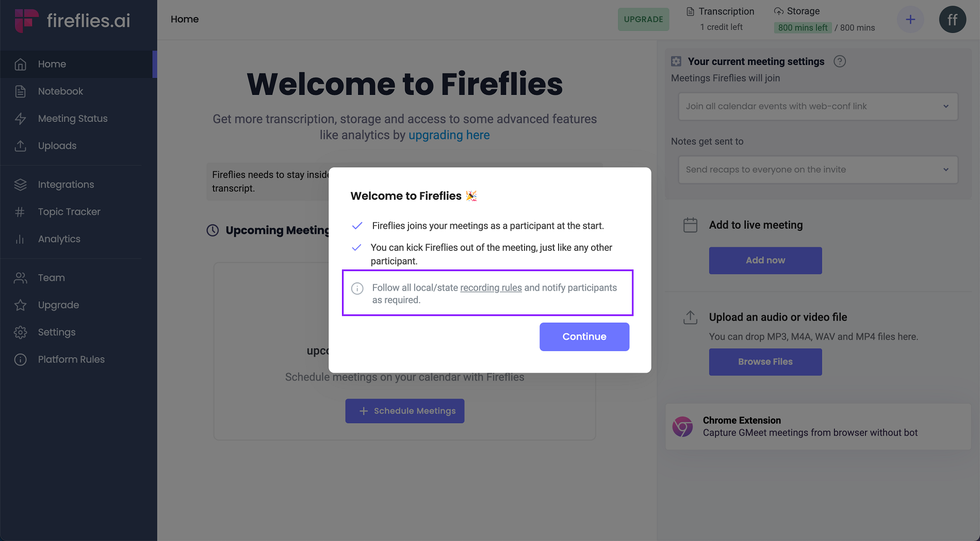This screenshot has height=541, width=980.
Task: Open the Notebook section from sidebar
Action: click(x=60, y=91)
